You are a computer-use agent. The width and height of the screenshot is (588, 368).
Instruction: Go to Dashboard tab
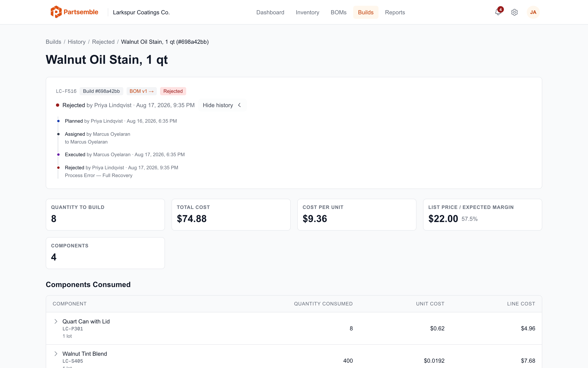(270, 12)
